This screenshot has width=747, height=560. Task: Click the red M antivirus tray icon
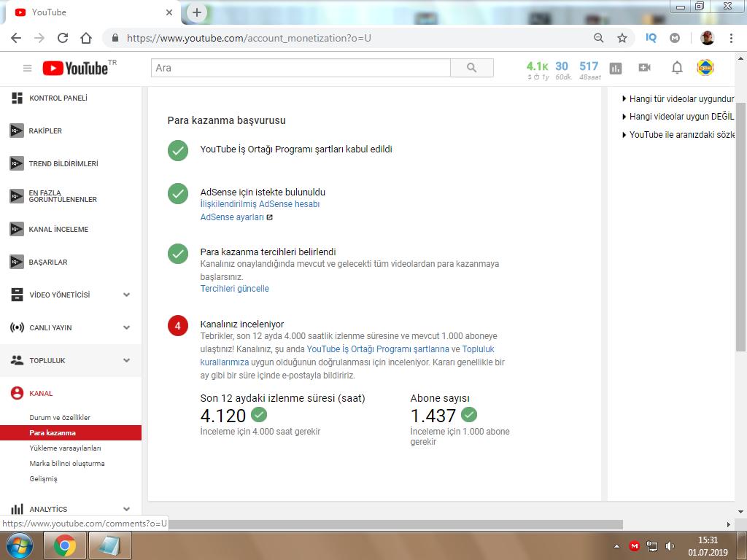(x=634, y=546)
